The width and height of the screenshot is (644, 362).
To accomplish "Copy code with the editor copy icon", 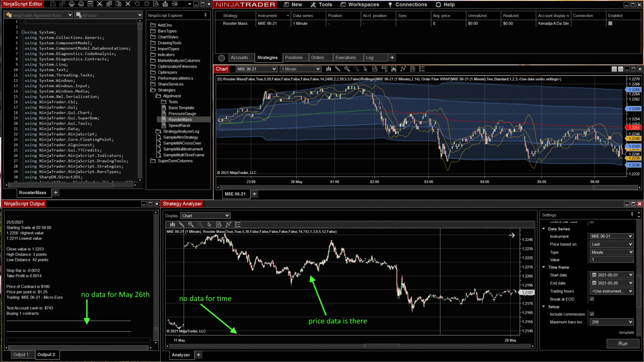I will coord(109,4).
